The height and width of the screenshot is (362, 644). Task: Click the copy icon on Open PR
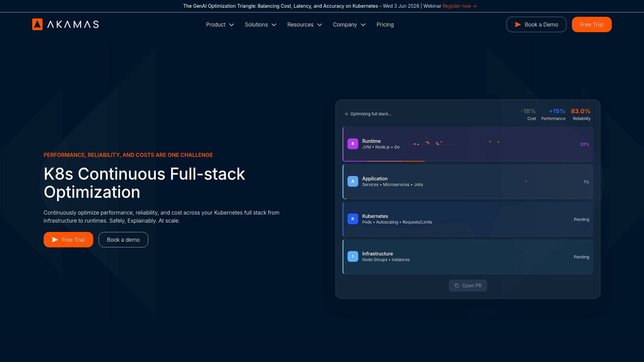click(457, 286)
